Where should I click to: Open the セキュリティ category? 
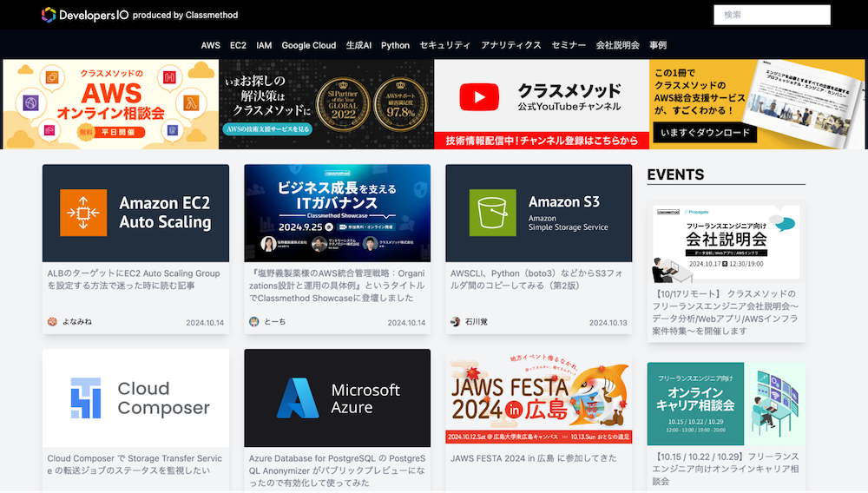point(445,45)
